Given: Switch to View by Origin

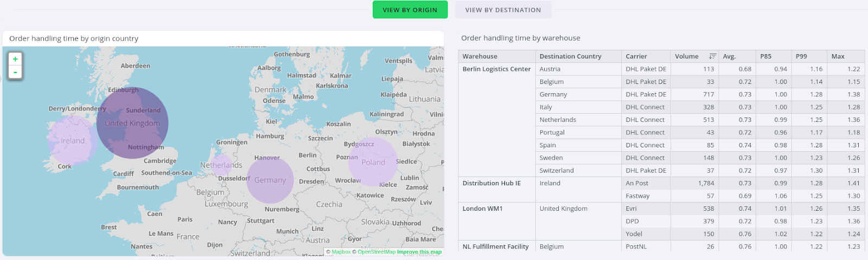Looking at the screenshot, I should click(x=410, y=10).
